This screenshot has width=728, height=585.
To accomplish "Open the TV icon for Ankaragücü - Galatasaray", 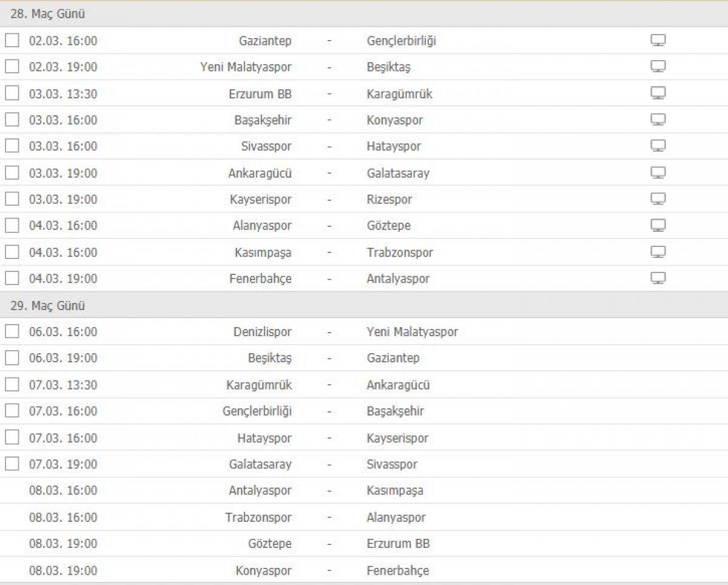I will coord(658,173).
